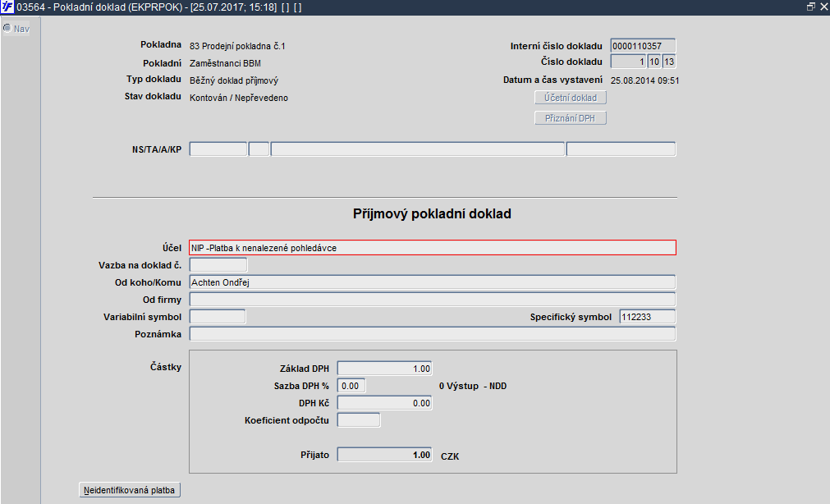This screenshot has height=504, width=830.
Task: Focus the Interní číslo dokladu field
Action: coord(643,46)
